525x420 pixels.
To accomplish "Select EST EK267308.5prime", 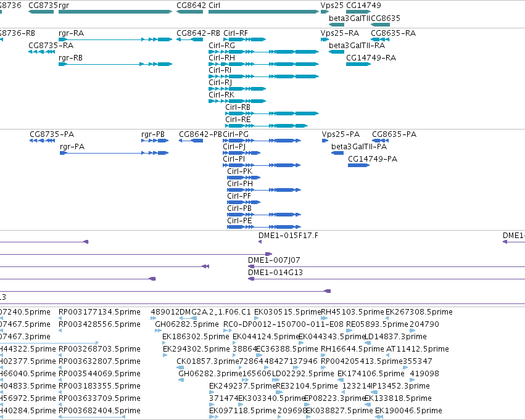I will coord(387,318).
